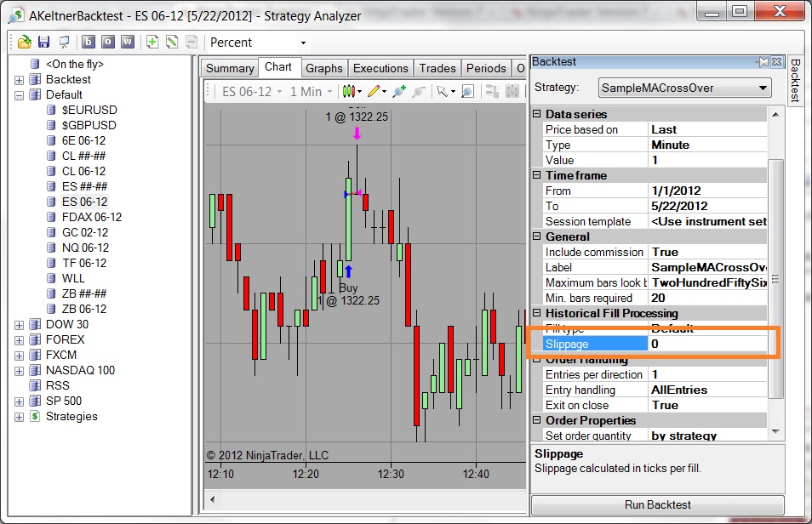Select the yellow pencil drawing tool
812x524 pixels.
pyautogui.click(x=376, y=92)
